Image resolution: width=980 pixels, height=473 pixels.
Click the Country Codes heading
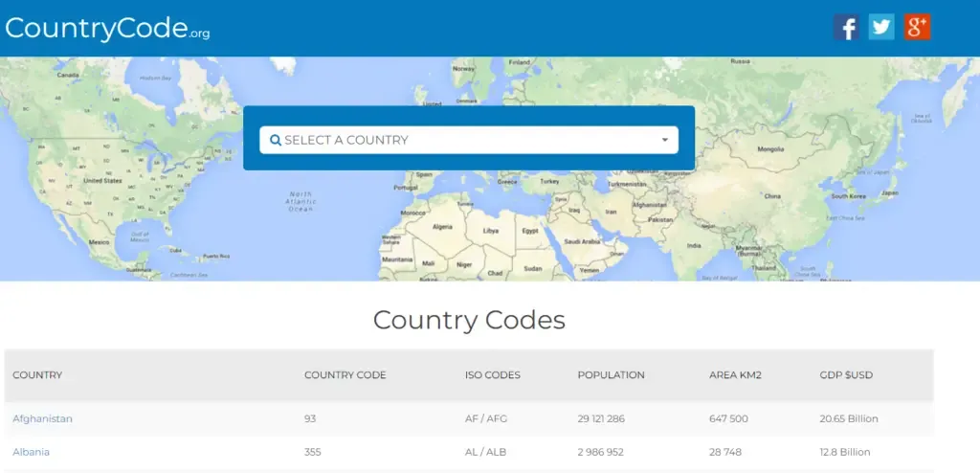click(x=469, y=320)
